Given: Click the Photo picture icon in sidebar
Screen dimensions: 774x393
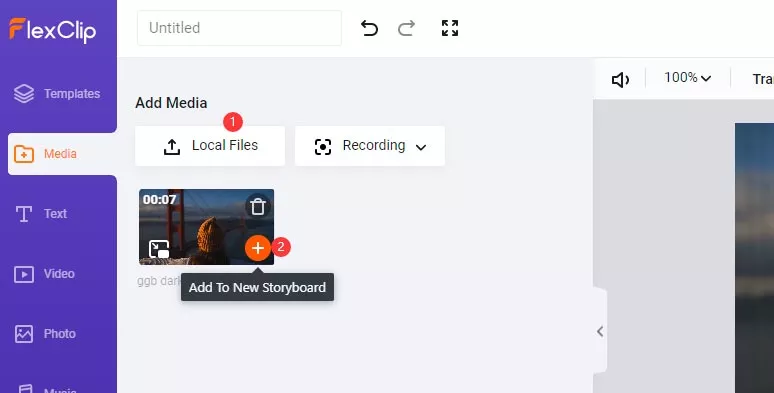Looking at the screenshot, I should point(24,334).
